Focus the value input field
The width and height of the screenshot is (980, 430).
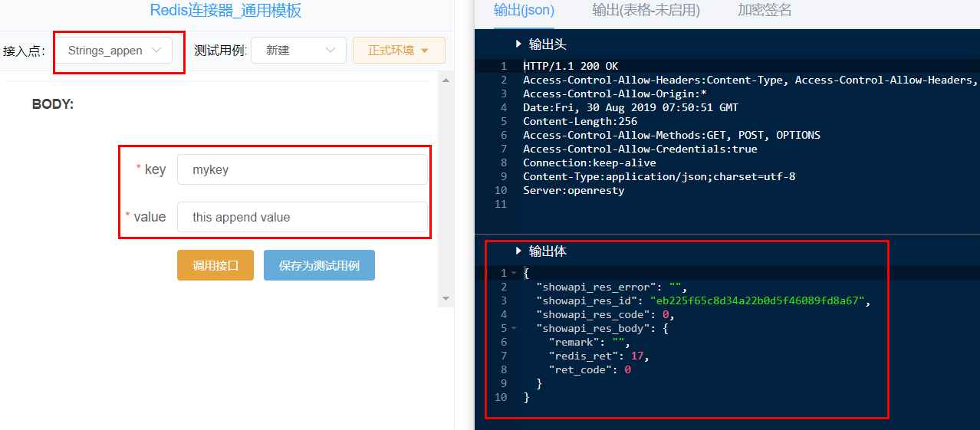[x=302, y=217]
